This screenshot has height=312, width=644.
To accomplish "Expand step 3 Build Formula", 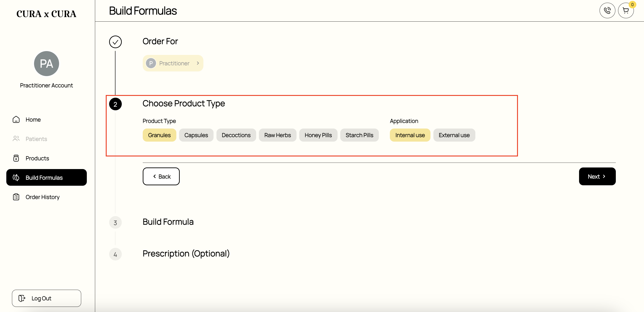I will (x=168, y=222).
